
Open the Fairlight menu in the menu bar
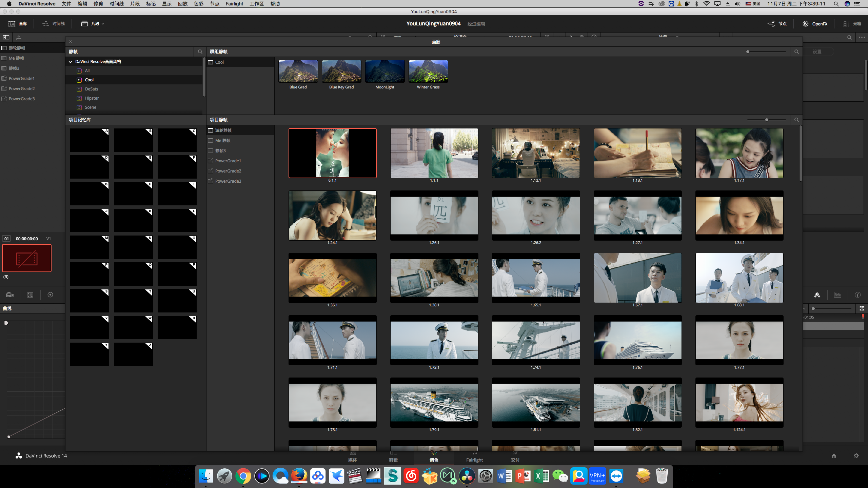click(234, 4)
